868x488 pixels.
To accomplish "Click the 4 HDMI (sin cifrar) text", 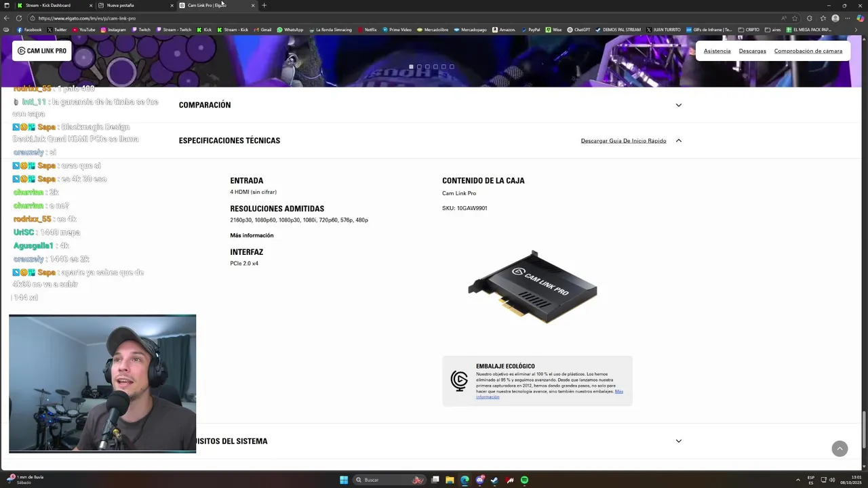I will [x=253, y=192].
